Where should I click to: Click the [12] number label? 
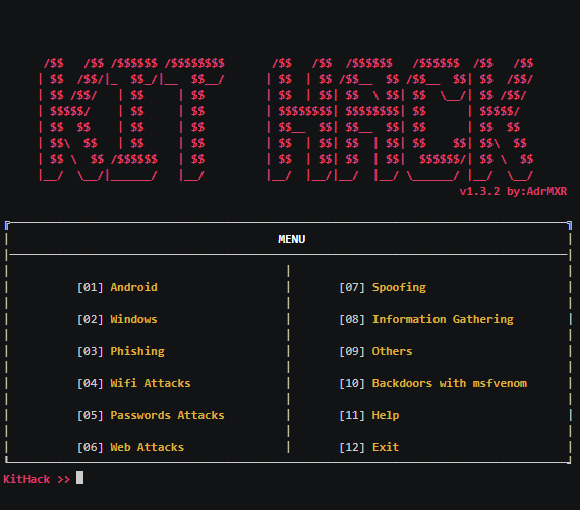pyautogui.click(x=352, y=447)
